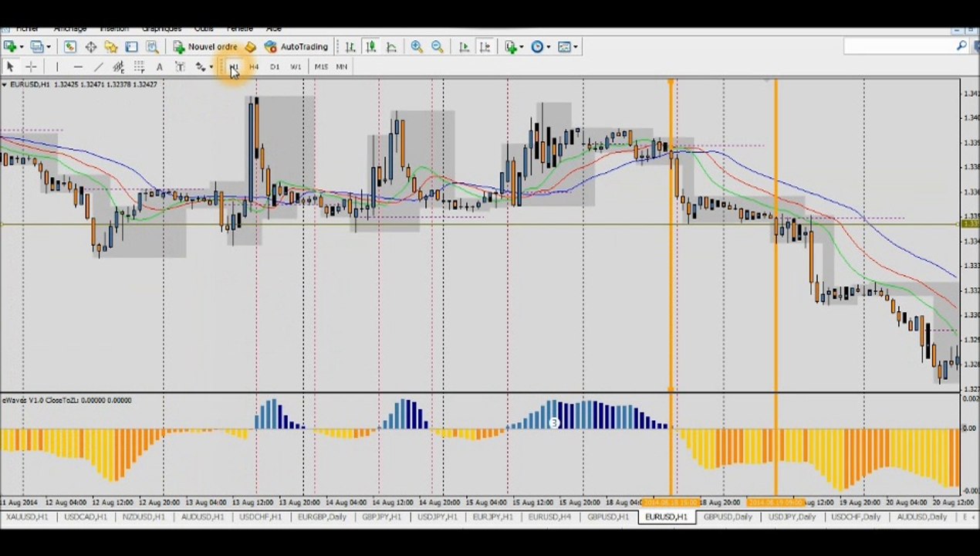Image resolution: width=980 pixels, height=556 pixels.
Task: Expand the new chart dropdown arrow
Action: point(22,47)
